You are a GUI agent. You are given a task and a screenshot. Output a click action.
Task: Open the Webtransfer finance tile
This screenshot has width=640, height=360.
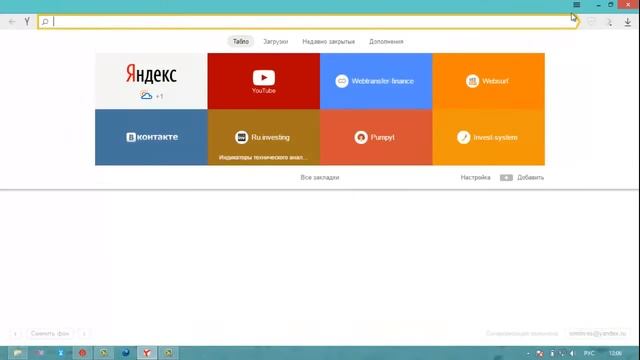coord(376,81)
